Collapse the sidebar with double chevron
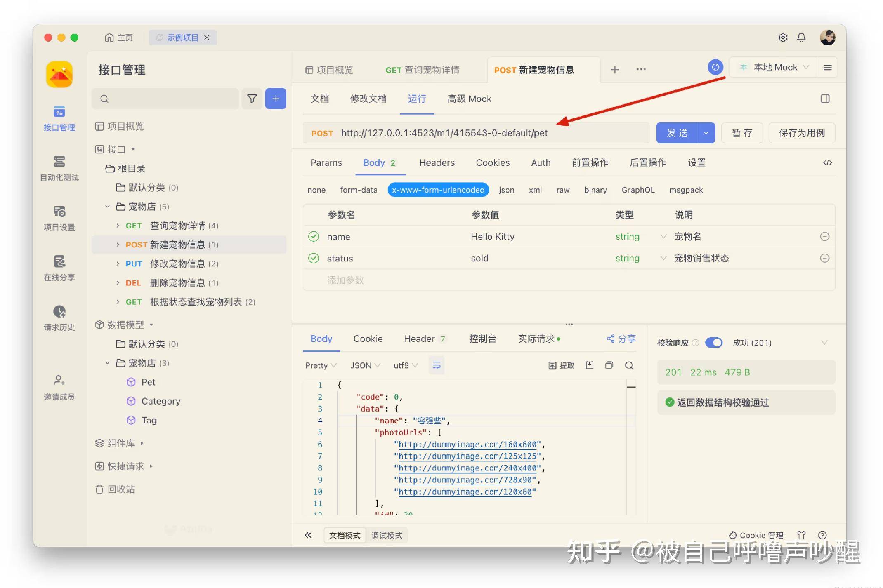The image size is (883, 588). [x=308, y=535]
